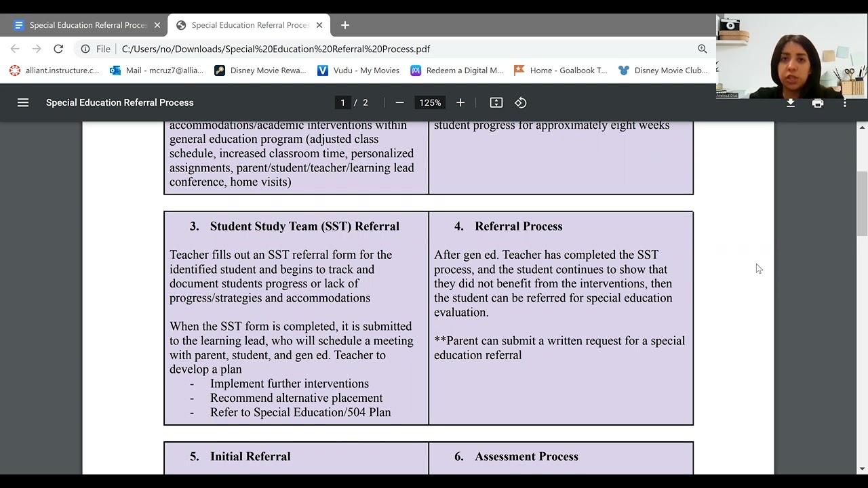Image resolution: width=868 pixels, height=488 pixels.
Task: Click the 125% zoom level field
Action: tap(430, 102)
